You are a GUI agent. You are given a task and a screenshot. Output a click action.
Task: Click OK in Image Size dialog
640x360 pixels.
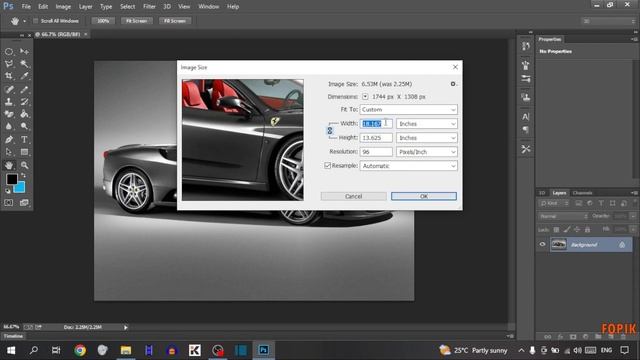(424, 196)
